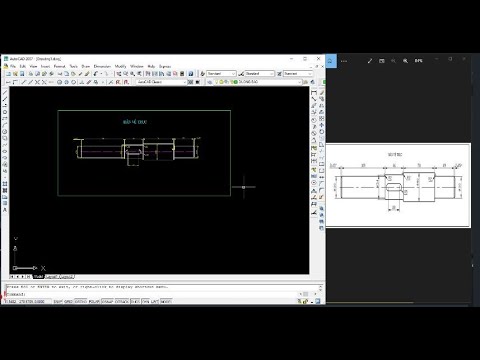Image resolution: width=480 pixels, height=360 pixels.
Task: Open the File menu
Action: coord(13,66)
